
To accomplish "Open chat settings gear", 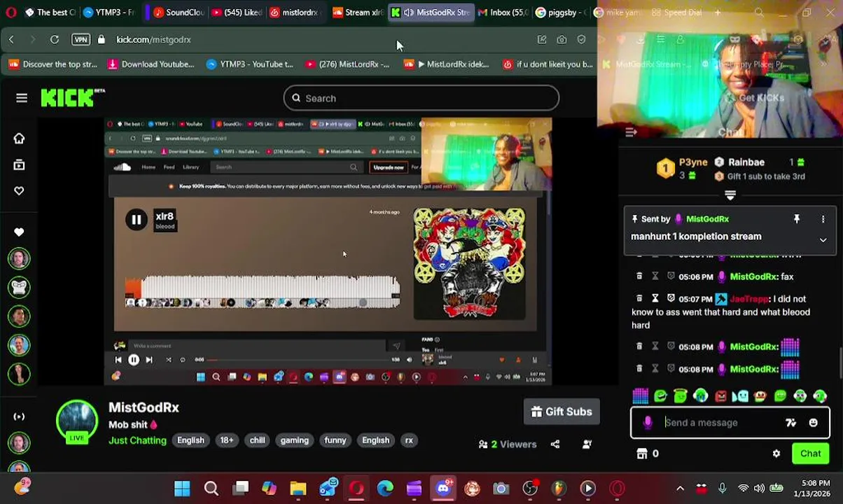I will [x=776, y=454].
